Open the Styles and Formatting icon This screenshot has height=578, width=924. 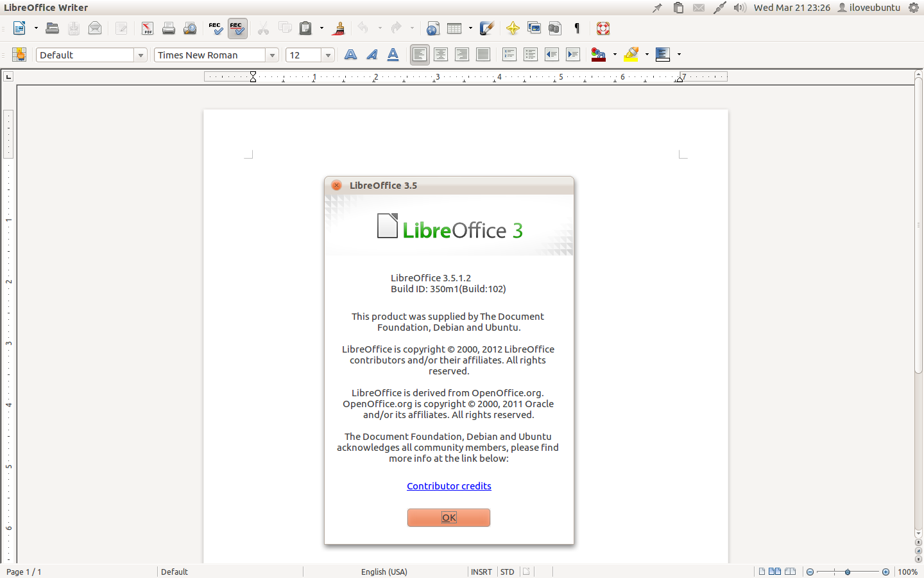[x=19, y=55]
